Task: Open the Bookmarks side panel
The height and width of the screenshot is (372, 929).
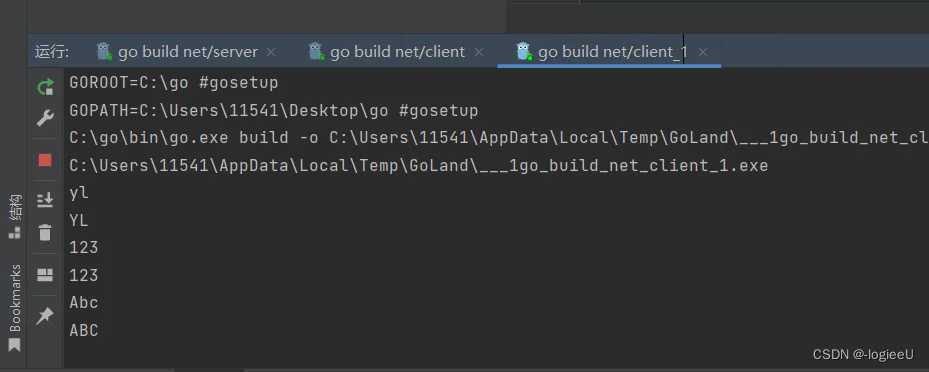Action: click(15, 298)
